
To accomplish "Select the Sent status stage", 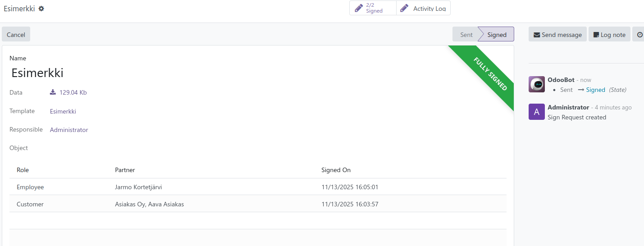I will click(466, 35).
